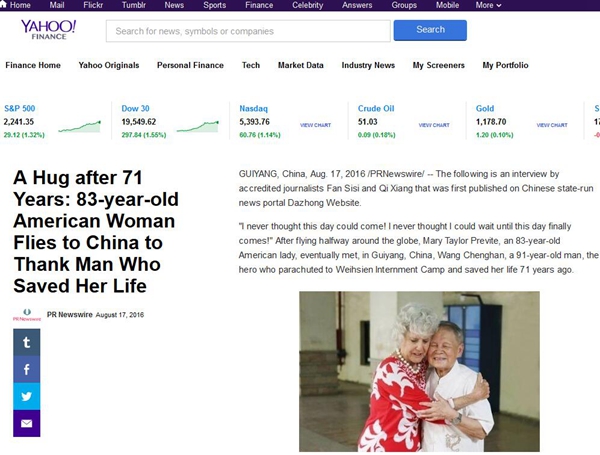Viewport: 600px width, 455px height.
Task: Click the Yahoo Finance logo
Action: (x=49, y=29)
